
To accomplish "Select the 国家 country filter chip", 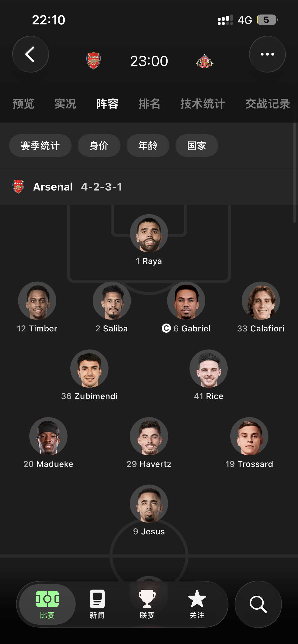I will [197, 145].
